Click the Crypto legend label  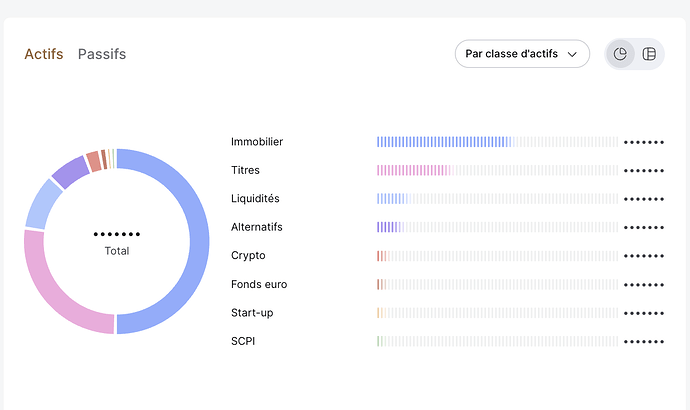(248, 256)
